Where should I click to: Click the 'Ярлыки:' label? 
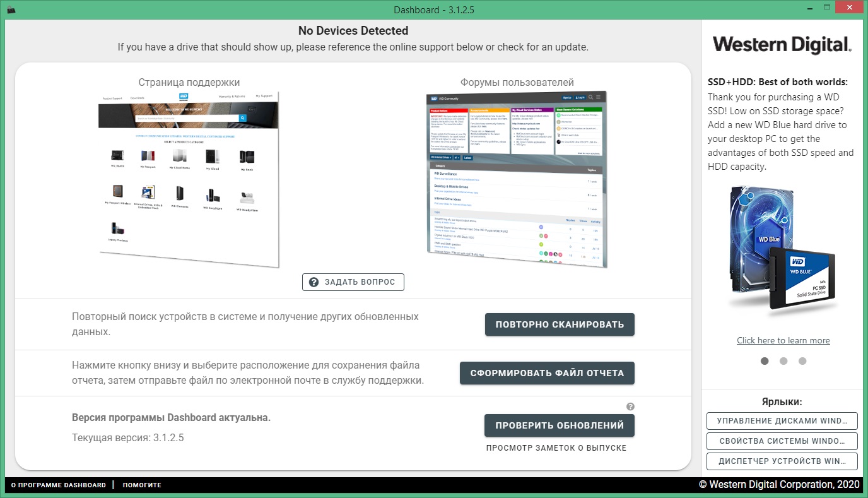(x=782, y=401)
